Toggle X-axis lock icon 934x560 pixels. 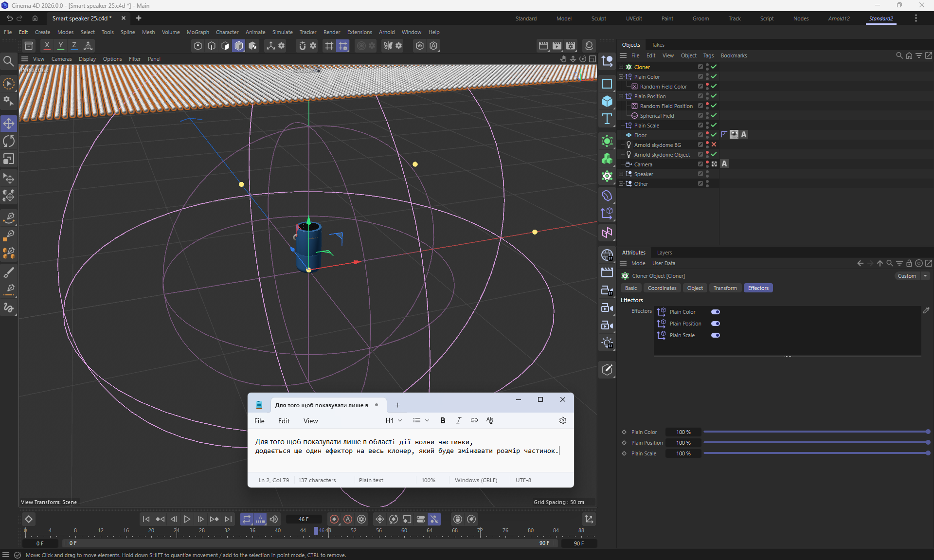coord(47,45)
